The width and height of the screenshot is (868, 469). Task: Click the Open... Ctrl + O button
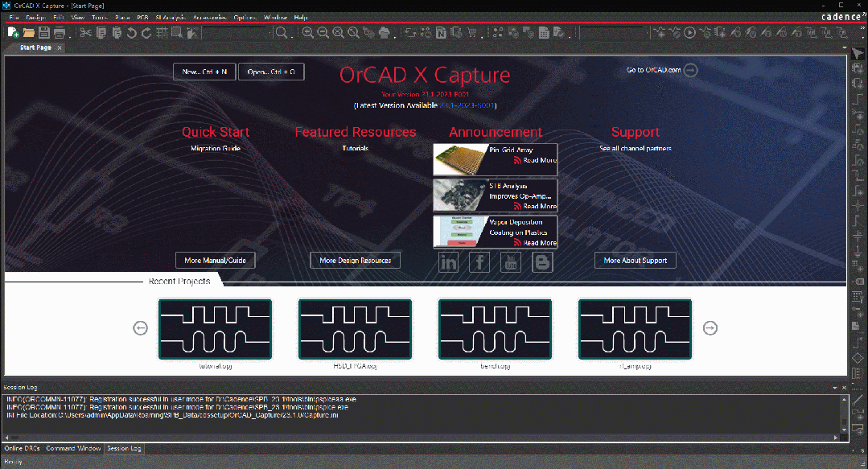tap(271, 72)
